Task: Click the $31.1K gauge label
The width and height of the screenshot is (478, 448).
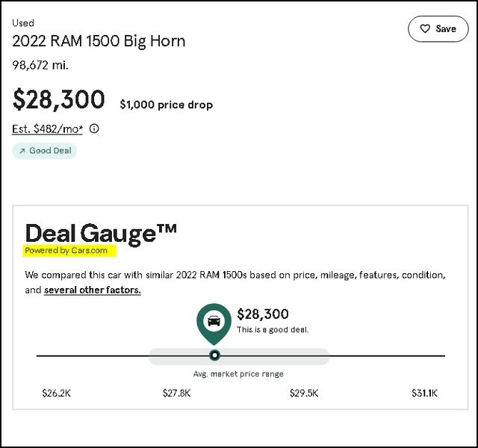Action: (x=424, y=393)
